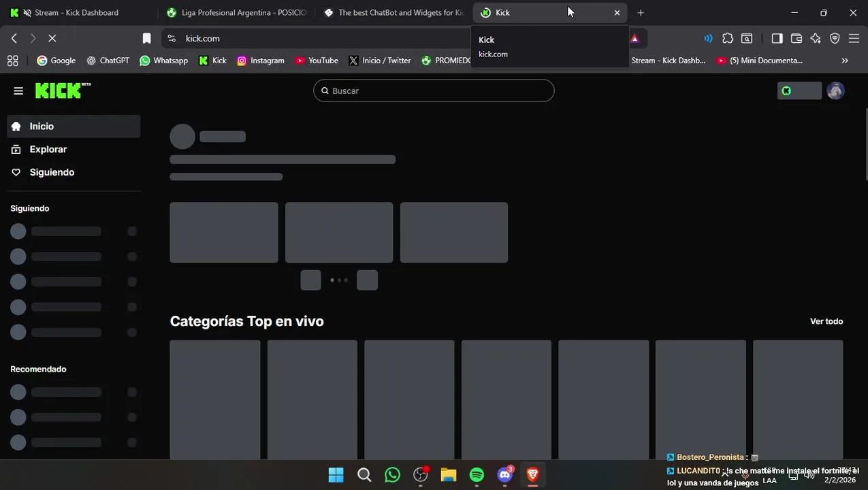This screenshot has height=490, width=868.
Task: Bookmark this page with the bookmark icon
Action: (x=146, y=38)
